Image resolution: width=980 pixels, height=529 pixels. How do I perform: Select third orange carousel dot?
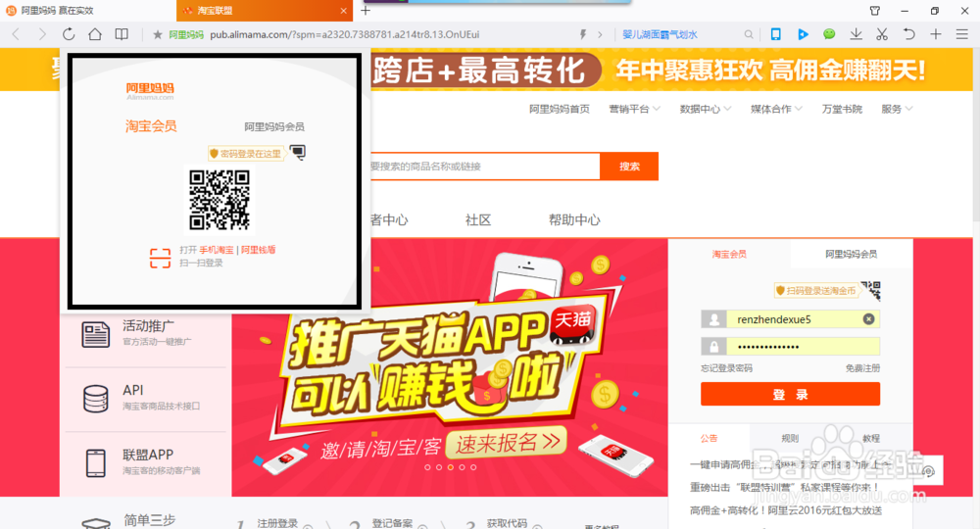pyautogui.click(x=450, y=467)
